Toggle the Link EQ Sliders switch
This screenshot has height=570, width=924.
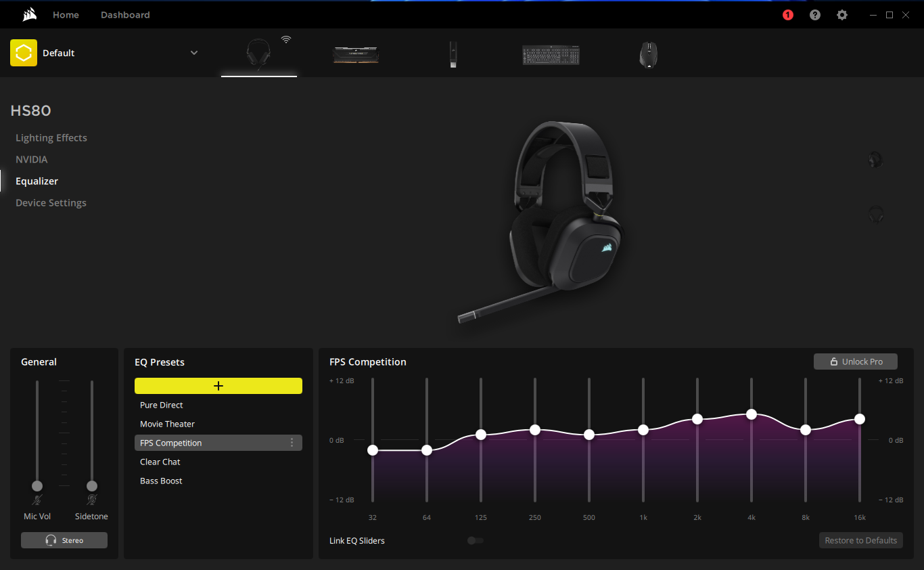point(476,540)
